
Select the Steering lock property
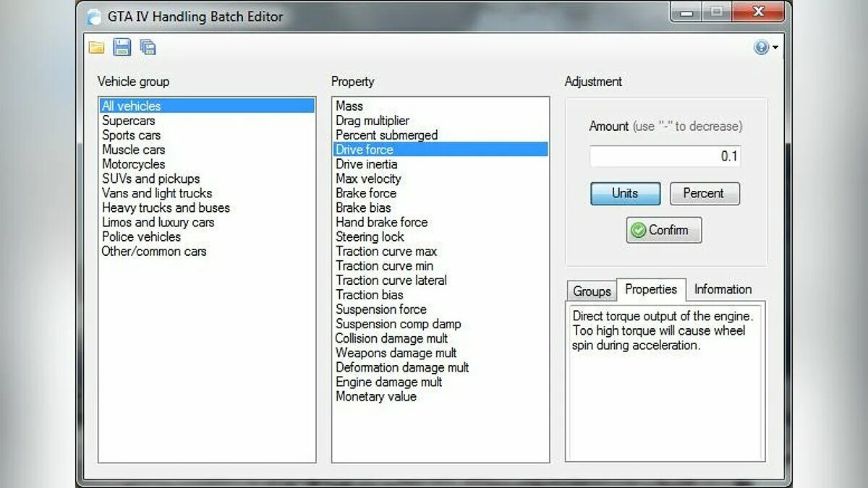point(441,236)
